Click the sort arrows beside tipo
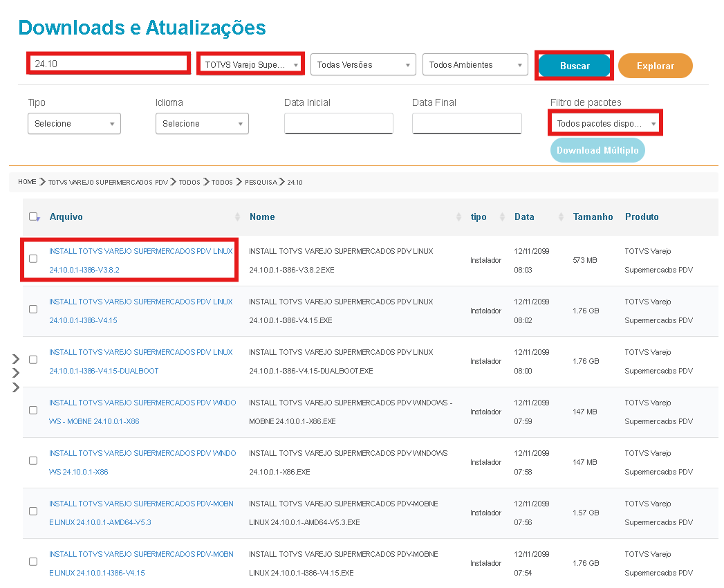The height and width of the screenshot is (588, 724). (502, 217)
